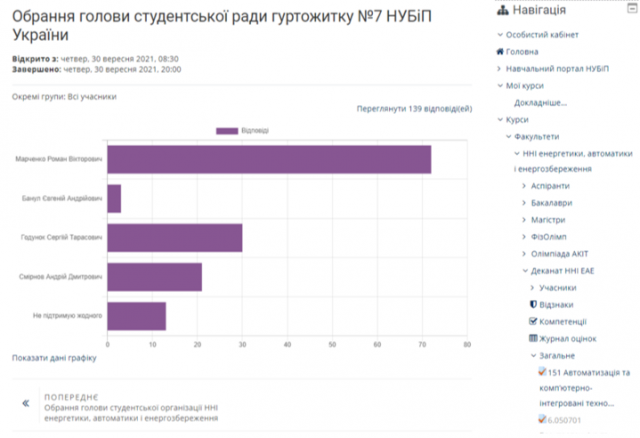Click the Годунок Сергій Тарасович bar
The width and height of the screenshot is (640, 438).
point(175,238)
